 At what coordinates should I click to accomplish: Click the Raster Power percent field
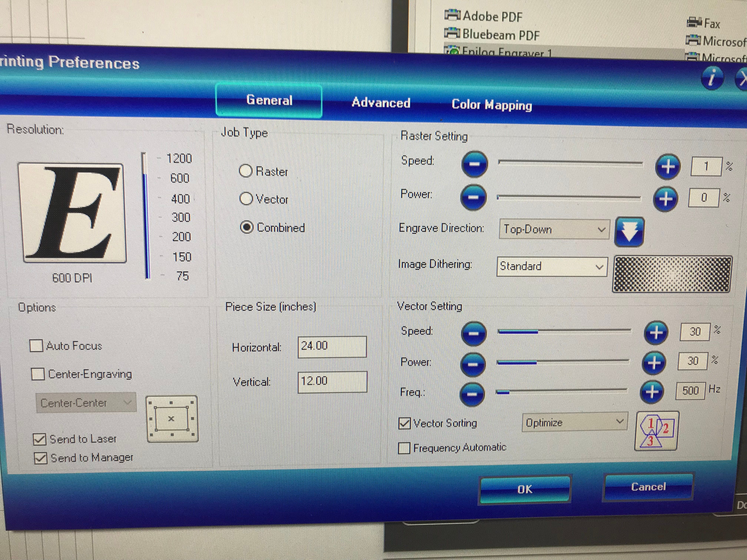704,197
